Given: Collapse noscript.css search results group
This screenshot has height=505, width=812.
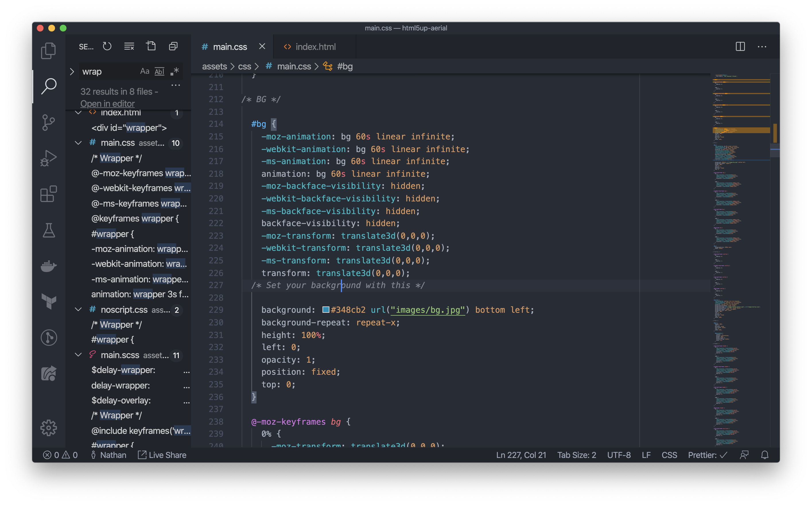Looking at the screenshot, I should tap(78, 310).
